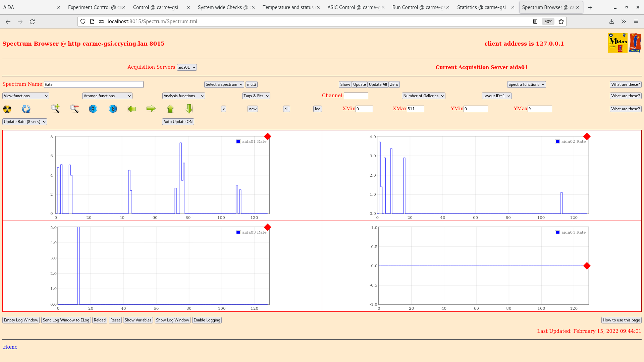Open the Acquisition Servers aida01 dropdown
This screenshot has height=362, width=644.
(186, 67)
